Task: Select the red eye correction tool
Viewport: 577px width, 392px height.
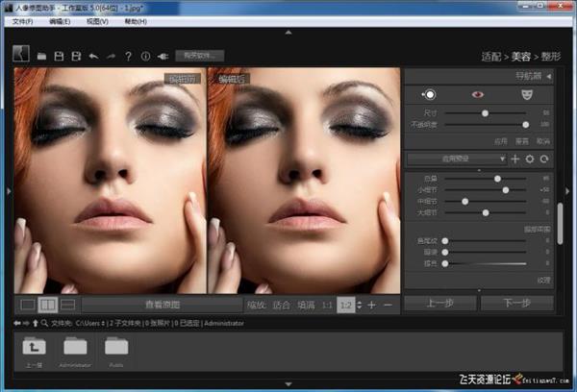Action: click(477, 94)
